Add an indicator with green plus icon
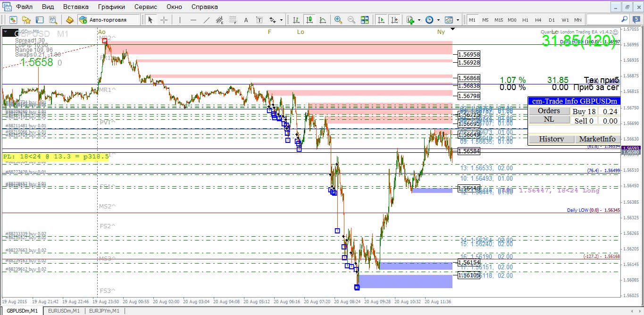The width and height of the screenshot is (644, 315). [410, 20]
